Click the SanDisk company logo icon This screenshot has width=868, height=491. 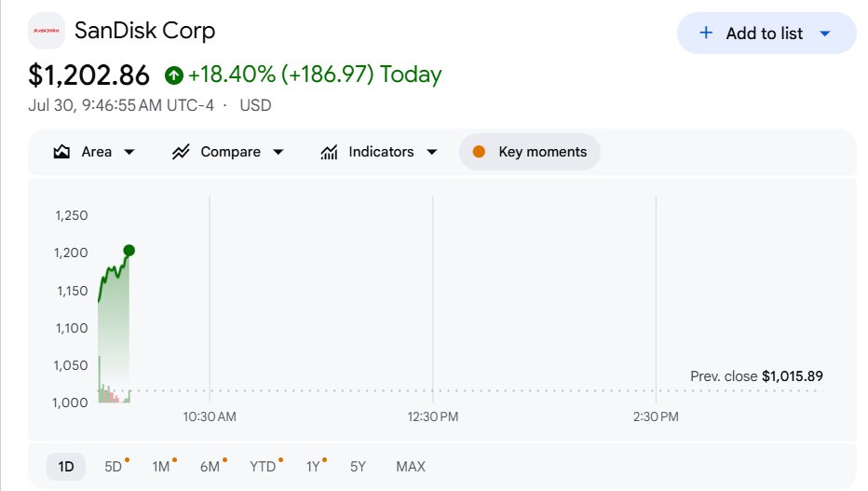pos(47,31)
